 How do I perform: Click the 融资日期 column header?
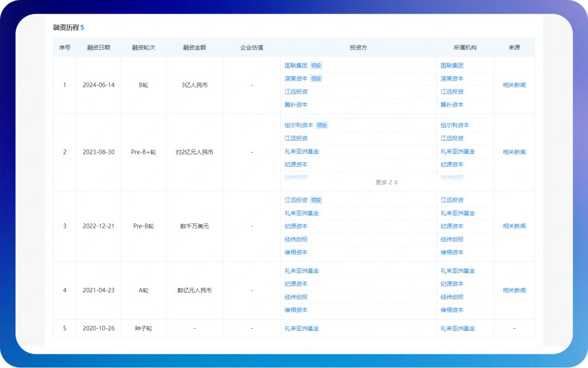99,47
